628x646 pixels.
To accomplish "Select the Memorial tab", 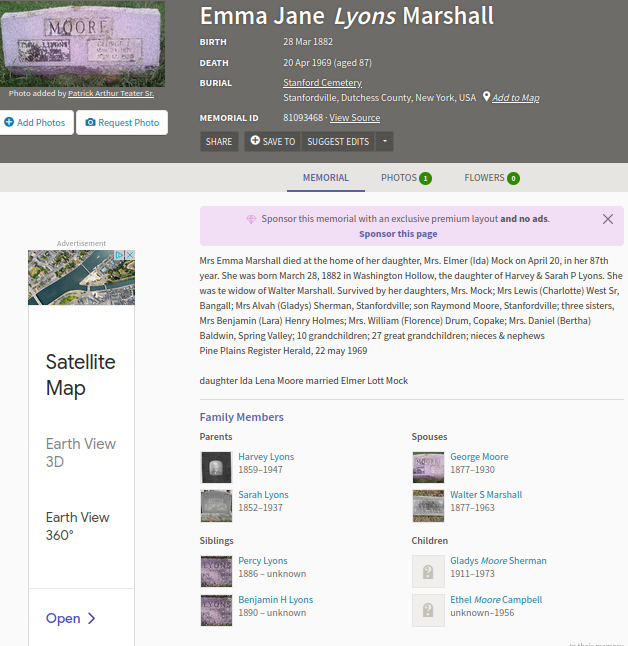I will [x=326, y=178].
